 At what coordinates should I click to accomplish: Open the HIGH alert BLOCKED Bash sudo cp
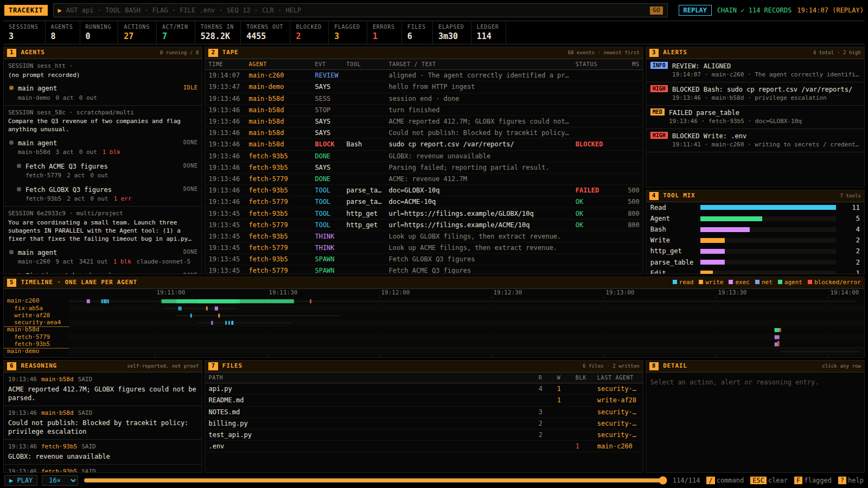pyautogui.click(x=755, y=93)
